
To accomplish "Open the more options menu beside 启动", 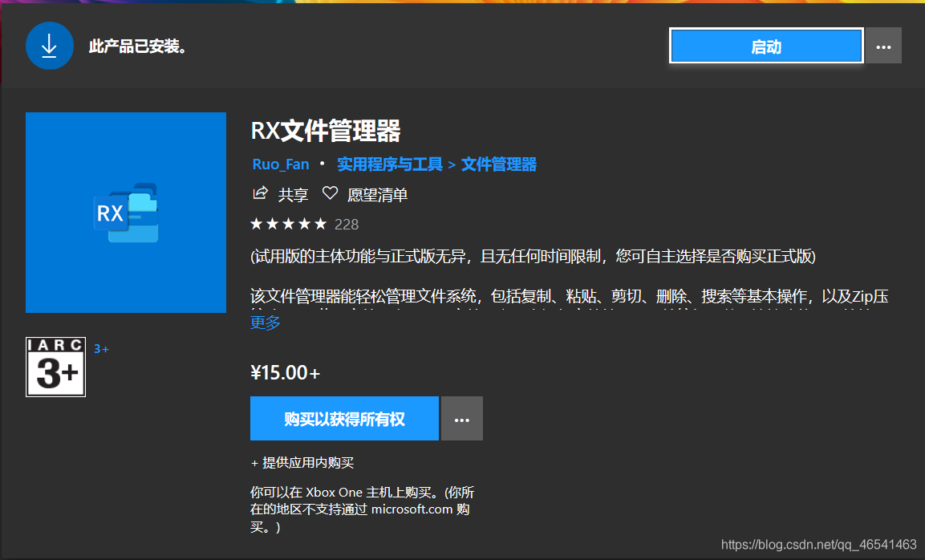I will pos(883,45).
